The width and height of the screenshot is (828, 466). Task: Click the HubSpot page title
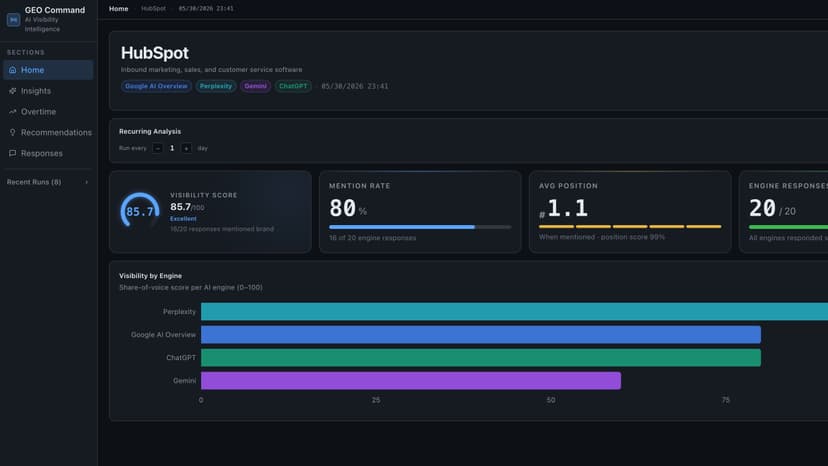pyautogui.click(x=155, y=53)
